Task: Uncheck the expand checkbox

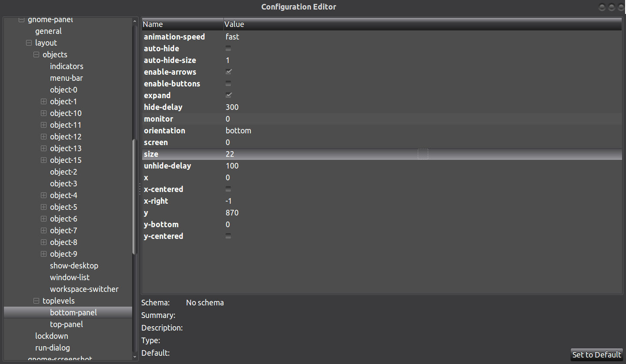Action: (x=228, y=96)
